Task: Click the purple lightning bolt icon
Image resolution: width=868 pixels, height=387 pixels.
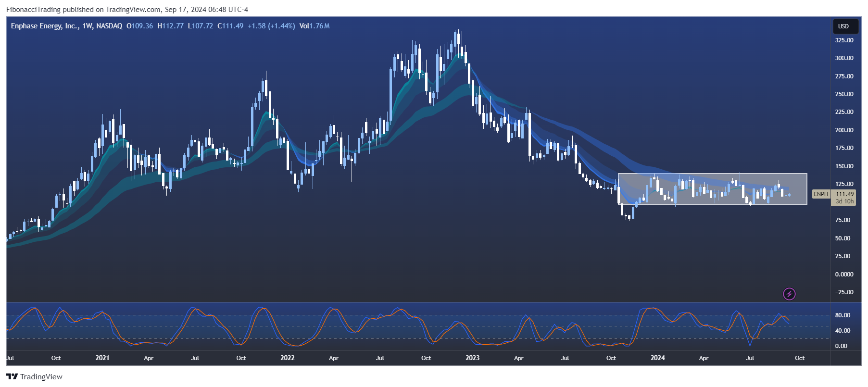Action: [789, 294]
